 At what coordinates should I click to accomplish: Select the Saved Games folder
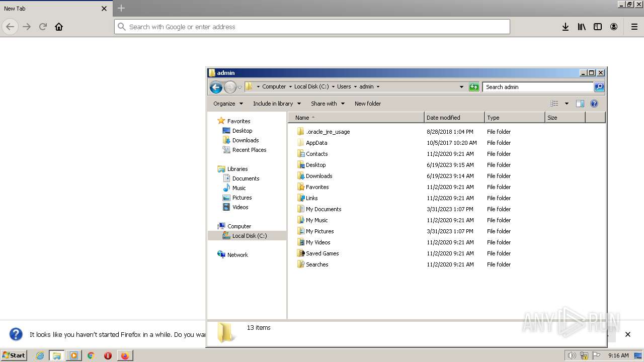[322, 253]
